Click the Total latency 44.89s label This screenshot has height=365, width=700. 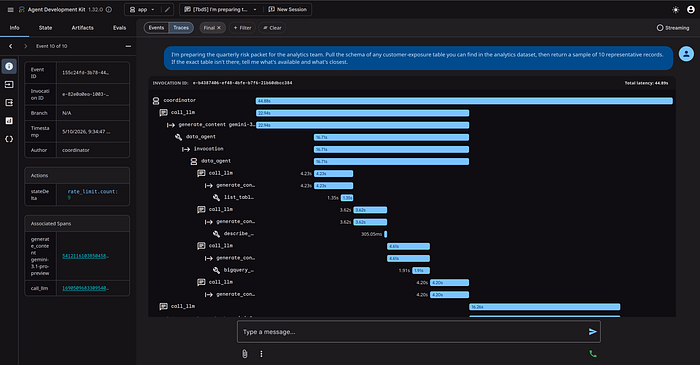[646, 83]
